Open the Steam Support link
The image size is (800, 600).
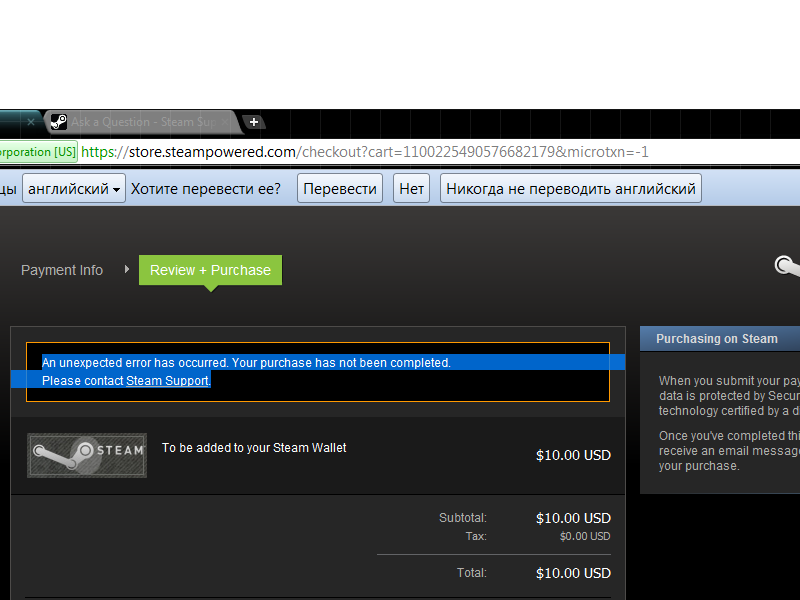pos(167,381)
